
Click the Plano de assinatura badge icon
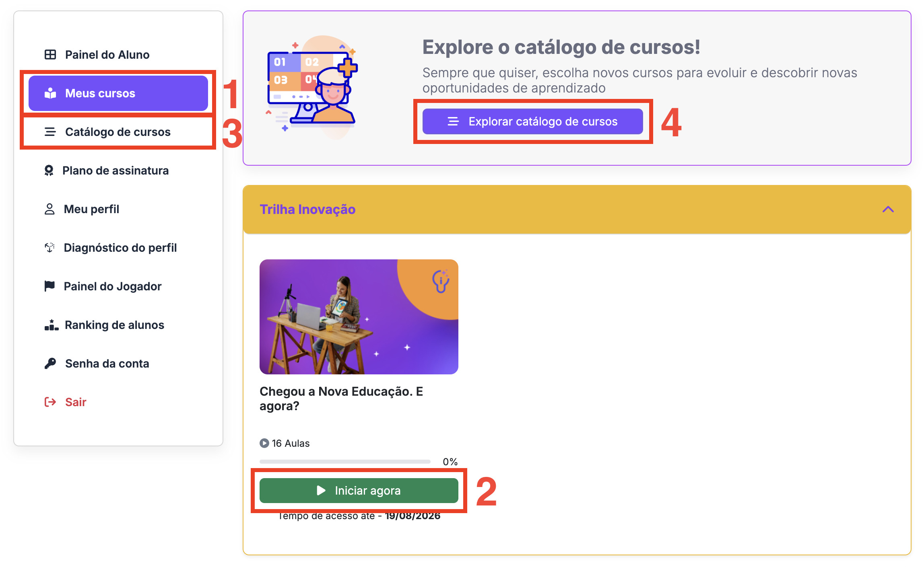point(49,171)
